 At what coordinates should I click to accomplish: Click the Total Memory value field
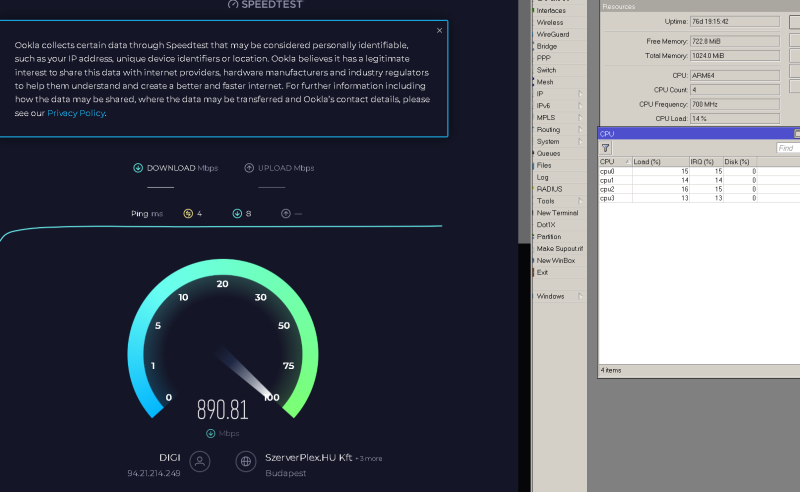(735, 56)
